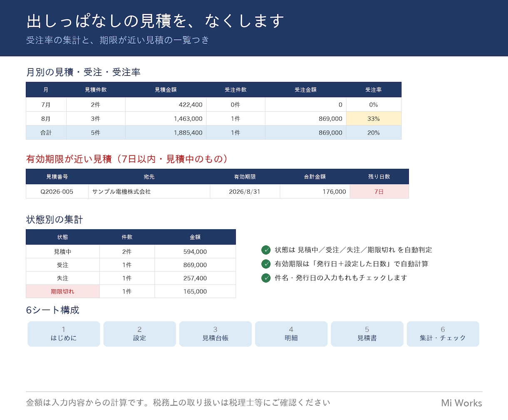Click the Mi Works label in footer
The width and height of the screenshot is (508, 420).
(461, 403)
